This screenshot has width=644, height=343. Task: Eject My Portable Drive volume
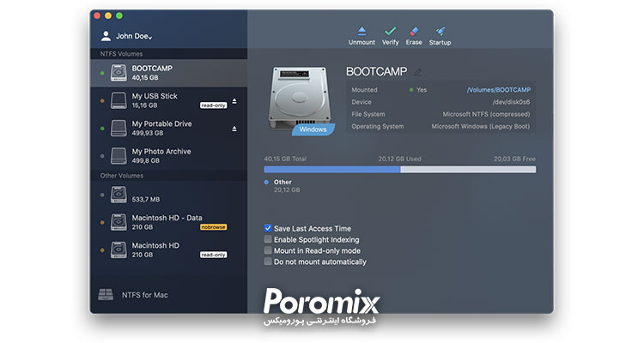[234, 129]
